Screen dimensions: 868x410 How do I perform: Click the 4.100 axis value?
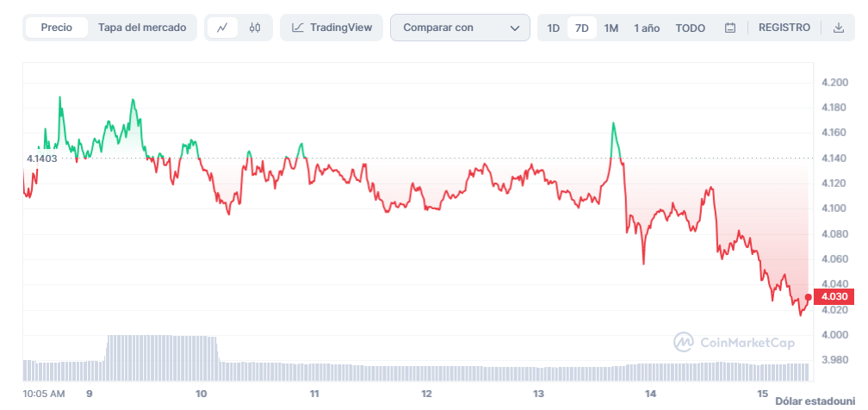pyautogui.click(x=834, y=209)
